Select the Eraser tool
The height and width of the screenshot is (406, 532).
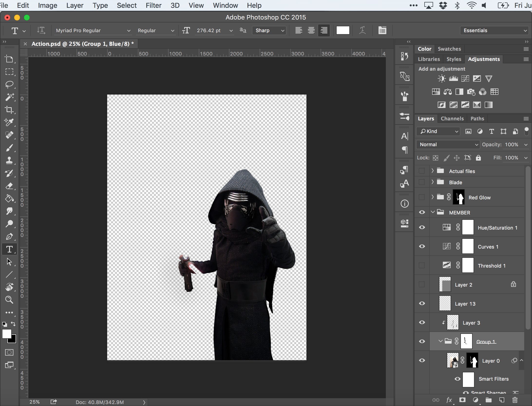[x=9, y=186]
